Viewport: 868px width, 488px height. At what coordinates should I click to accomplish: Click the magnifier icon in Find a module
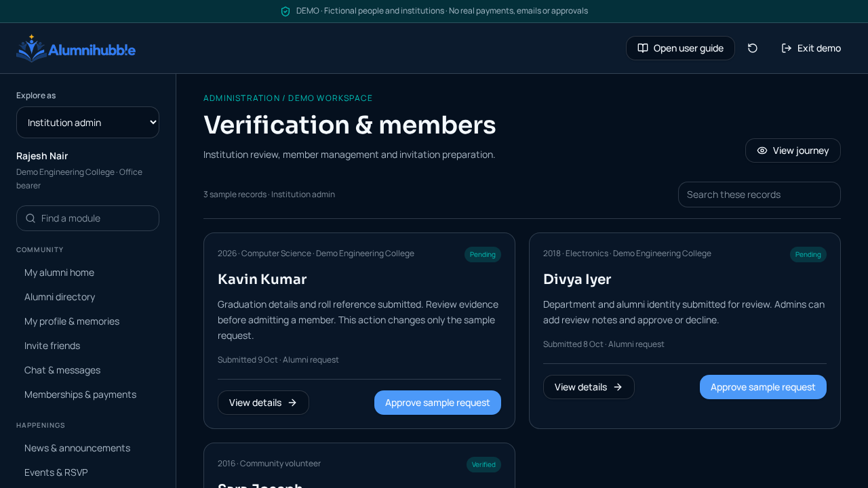click(x=31, y=218)
